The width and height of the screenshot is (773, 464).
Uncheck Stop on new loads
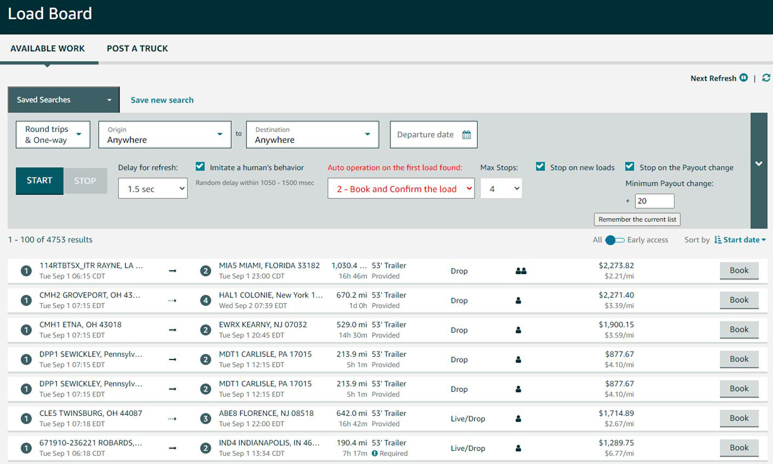tap(540, 167)
